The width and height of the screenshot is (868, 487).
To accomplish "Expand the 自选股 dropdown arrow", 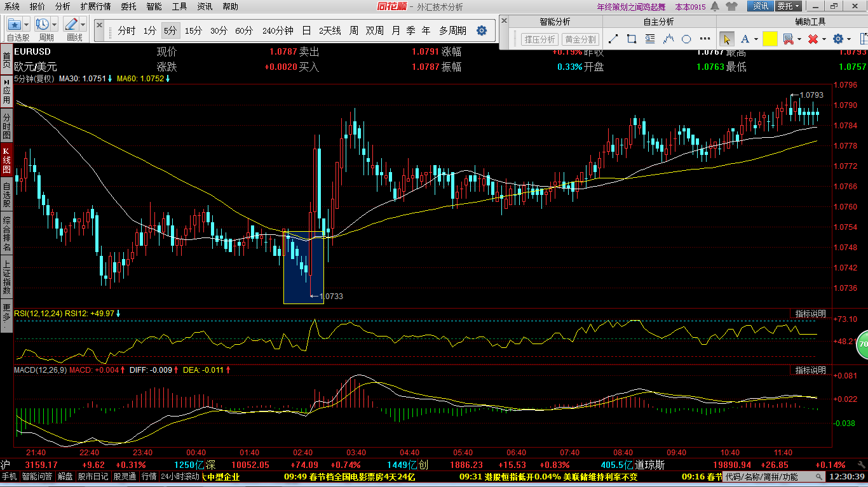I will point(26,25).
